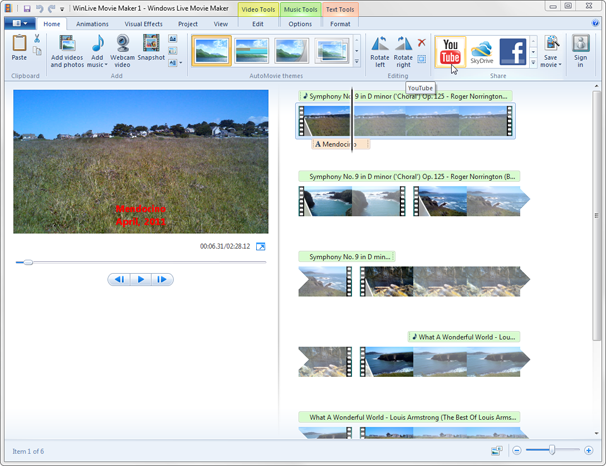Screen dimensions: 606x466
Task: Take a Snapshot of the preview
Action: pyautogui.click(x=151, y=47)
